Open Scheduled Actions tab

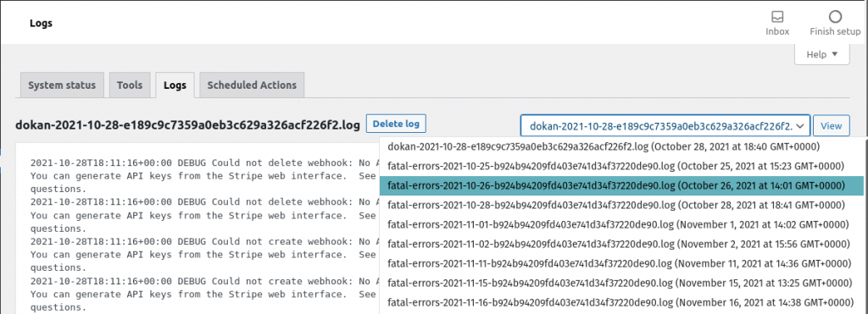(x=252, y=85)
